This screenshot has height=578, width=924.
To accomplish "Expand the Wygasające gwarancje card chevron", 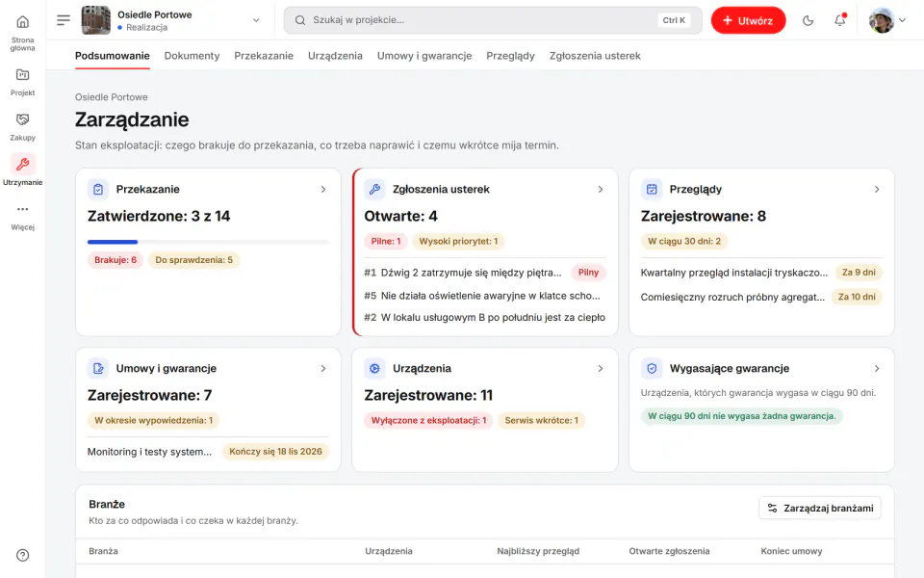I will tap(877, 369).
